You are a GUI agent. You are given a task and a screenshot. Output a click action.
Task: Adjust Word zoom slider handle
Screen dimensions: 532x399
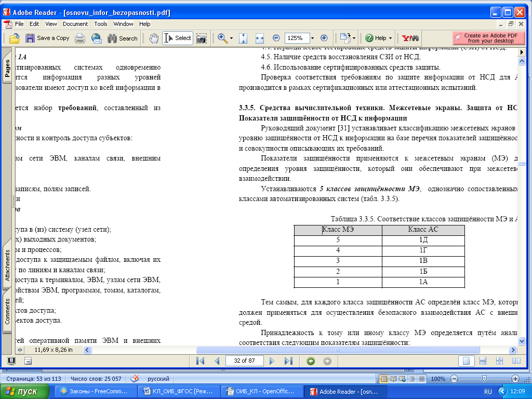click(x=485, y=379)
